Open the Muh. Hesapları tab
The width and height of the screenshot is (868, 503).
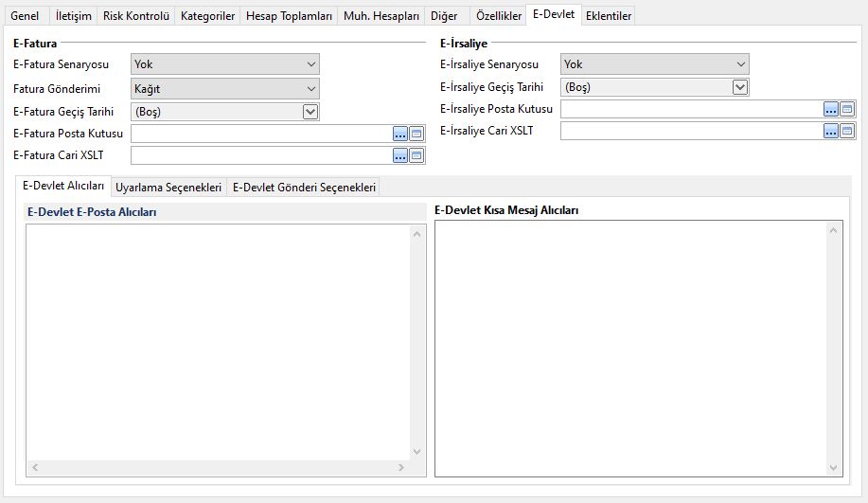381,16
